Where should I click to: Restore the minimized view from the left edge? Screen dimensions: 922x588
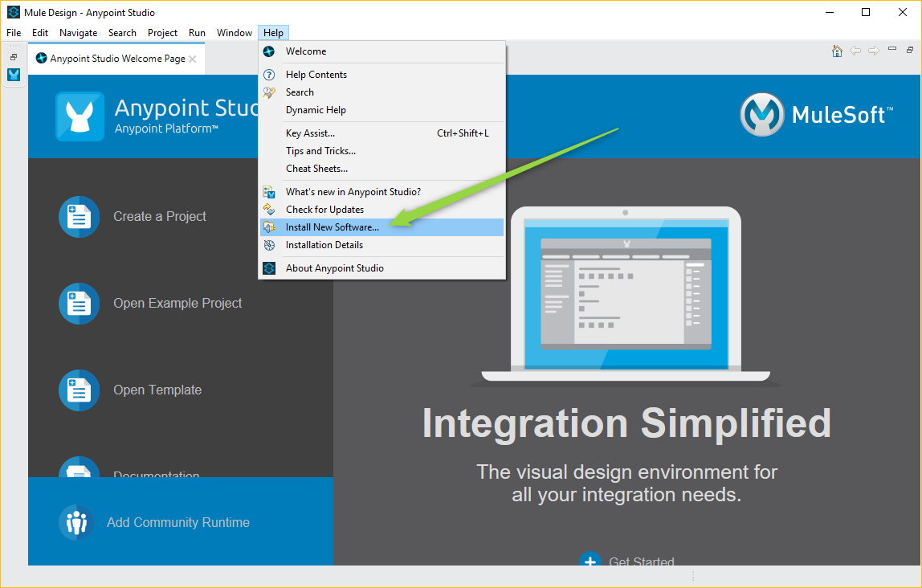[x=13, y=56]
